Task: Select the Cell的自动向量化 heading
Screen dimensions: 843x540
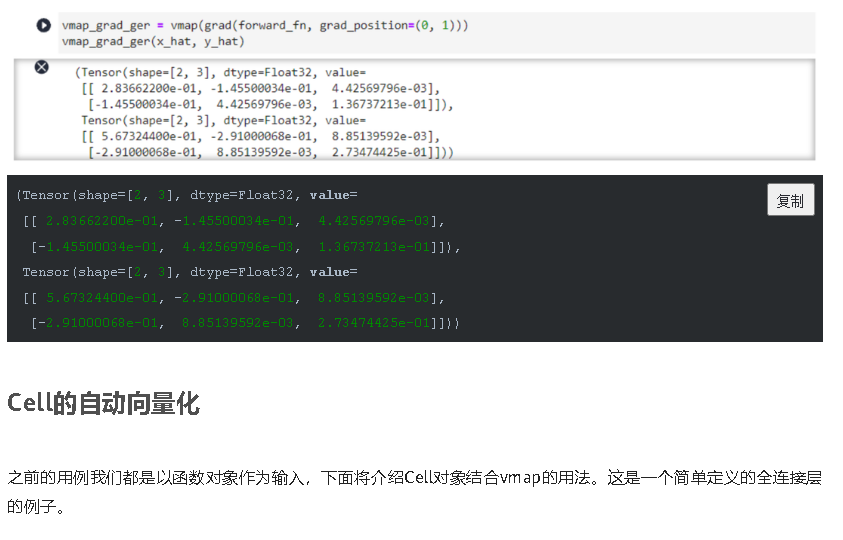Action: tap(103, 404)
